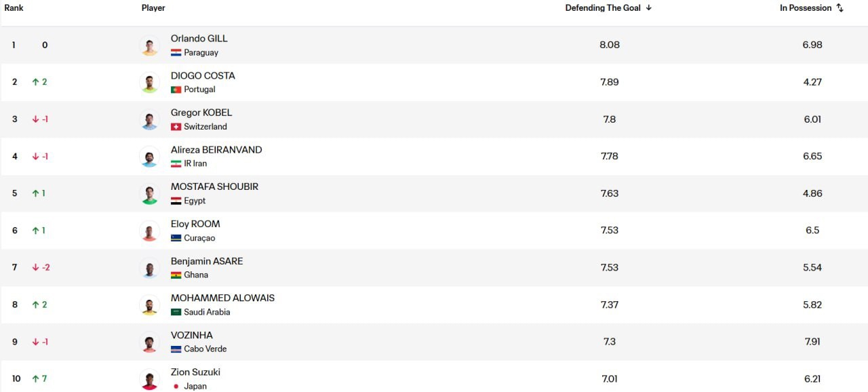Click the Player column header

(x=153, y=8)
